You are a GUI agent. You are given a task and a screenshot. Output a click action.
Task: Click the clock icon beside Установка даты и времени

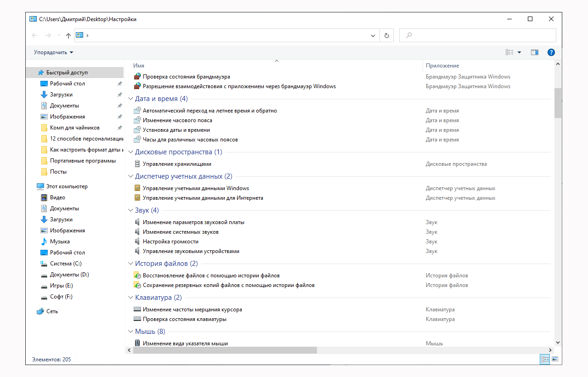pos(137,130)
